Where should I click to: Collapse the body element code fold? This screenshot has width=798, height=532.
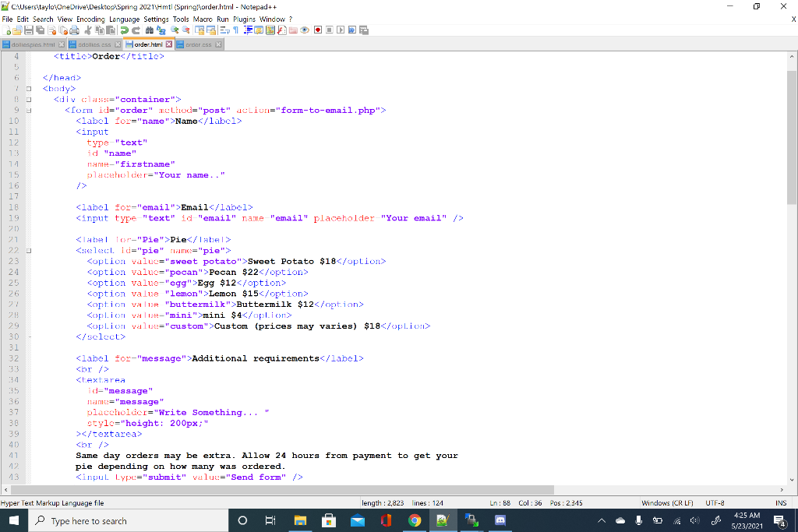pos(29,88)
